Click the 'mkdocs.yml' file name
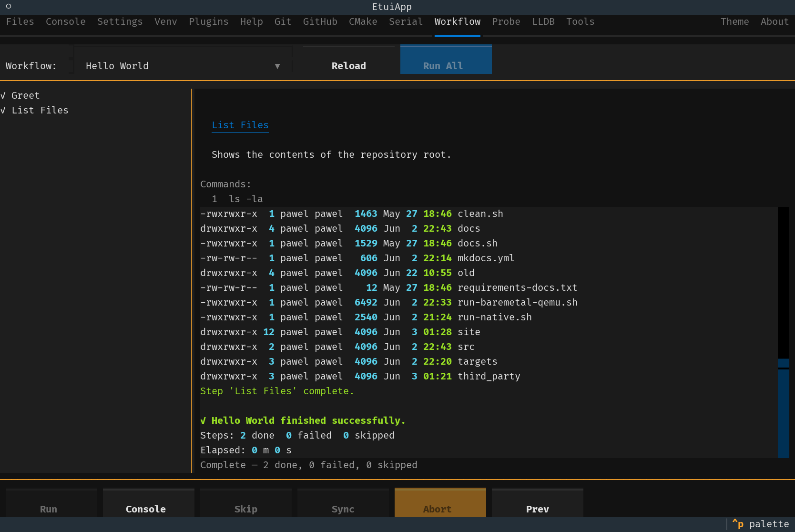This screenshot has height=532, width=795. point(486,258)
